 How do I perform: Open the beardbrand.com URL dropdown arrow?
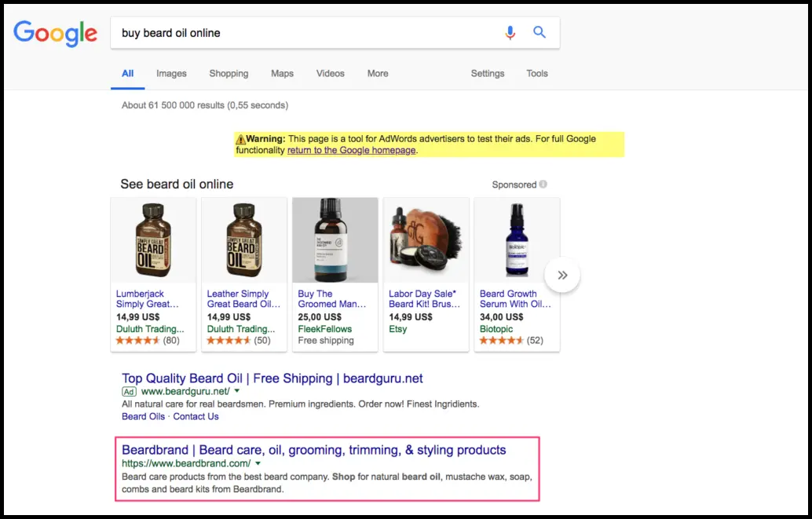pos(258,463)
